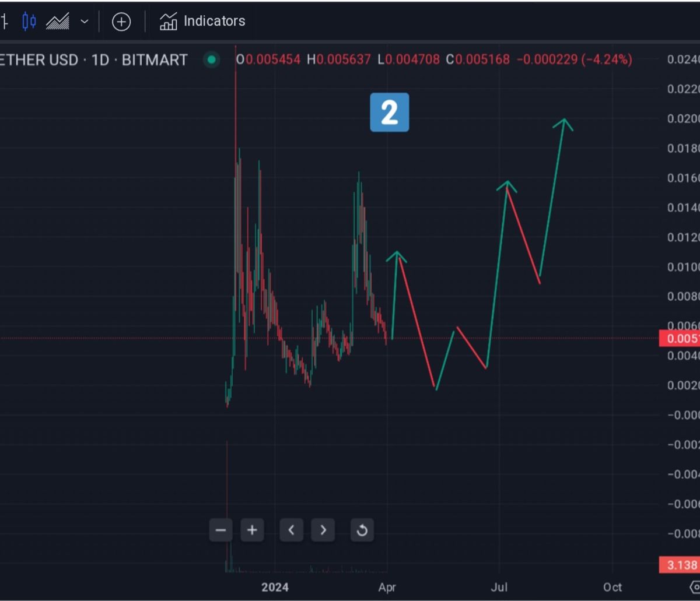This screenshot has width=700, height=601.
Task: Click the Apr label on time axis
Action: [x=387, y=587]
